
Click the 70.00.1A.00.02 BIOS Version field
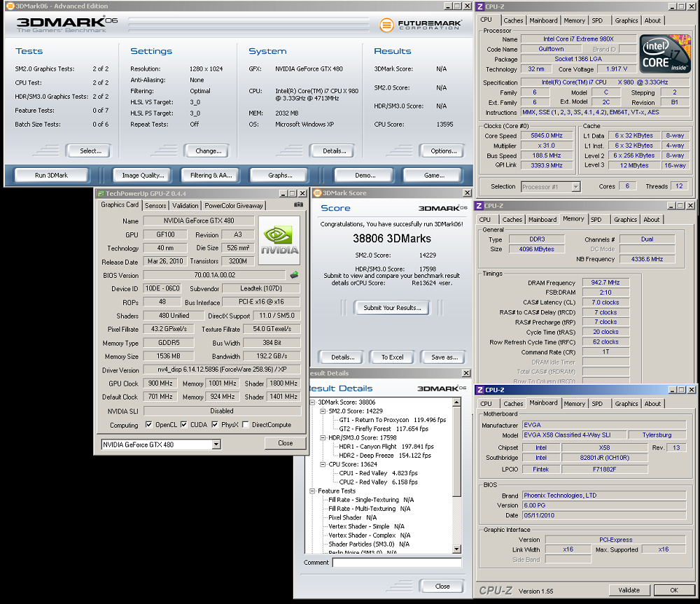pos(214,275)
